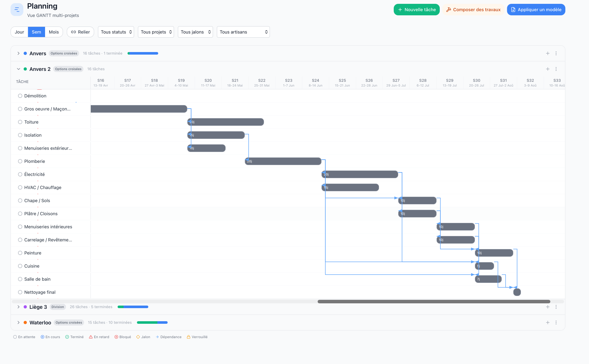
Task: Add a task to Anvers 2 with plus icon
Action: tap(548, 69)
